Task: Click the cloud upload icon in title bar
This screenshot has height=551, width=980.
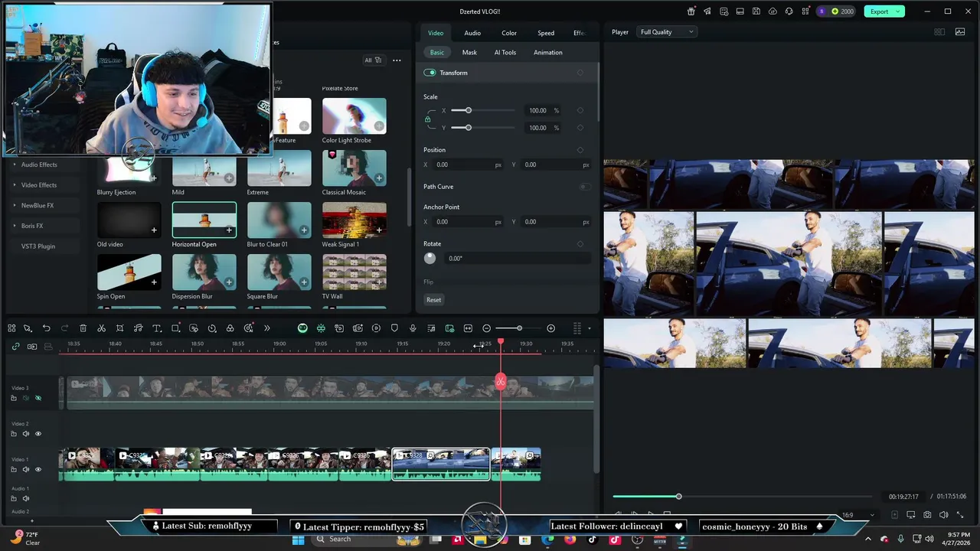Action: (x=773, y=11)
